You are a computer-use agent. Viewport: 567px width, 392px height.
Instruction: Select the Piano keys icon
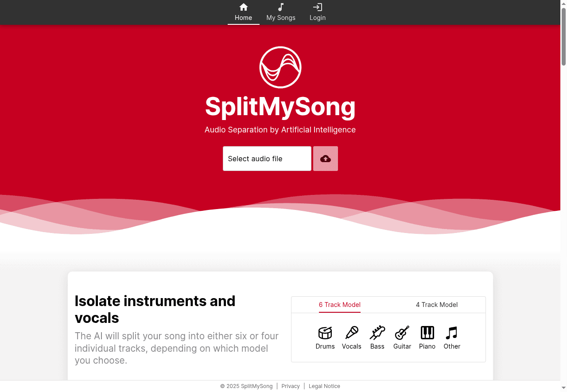[427, 334]
